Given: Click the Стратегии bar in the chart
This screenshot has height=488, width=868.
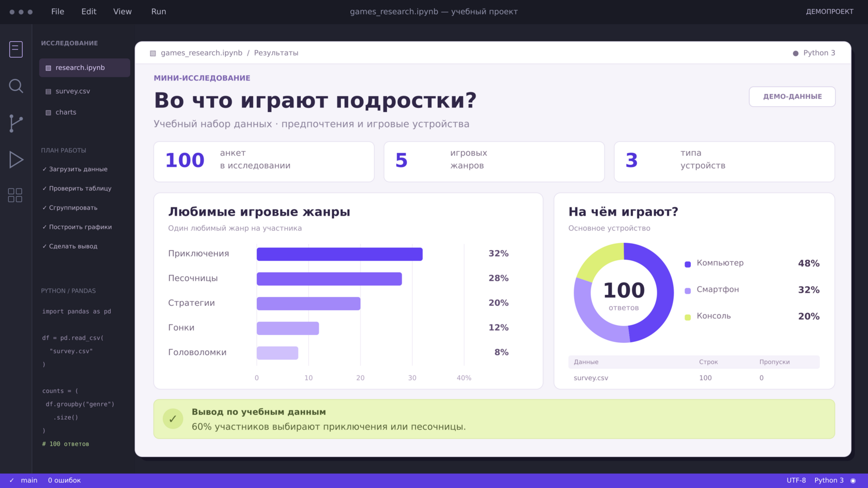Looking at the screenshot, I should click(308, 304).
